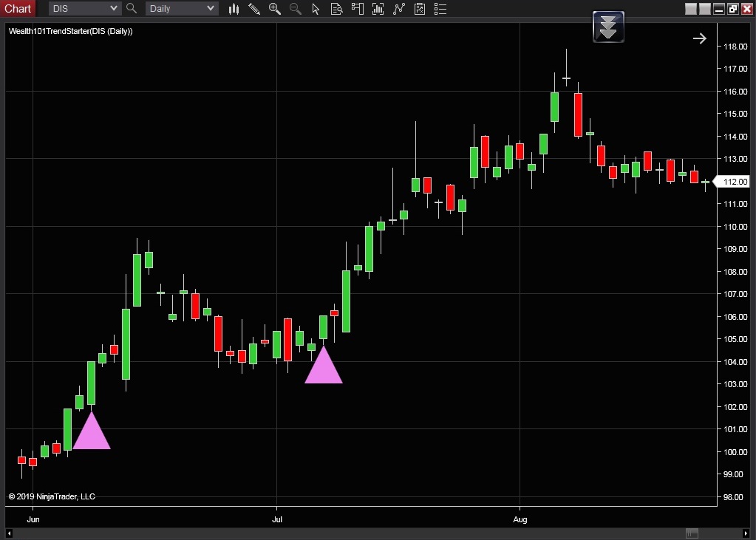Click the instrument search magnifier icon
Screen dimensions: 756x540
[x=132, y=8]
